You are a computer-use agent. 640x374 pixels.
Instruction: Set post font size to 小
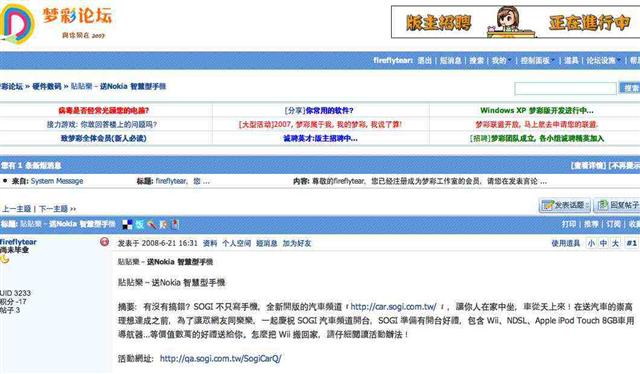(591, 243)
